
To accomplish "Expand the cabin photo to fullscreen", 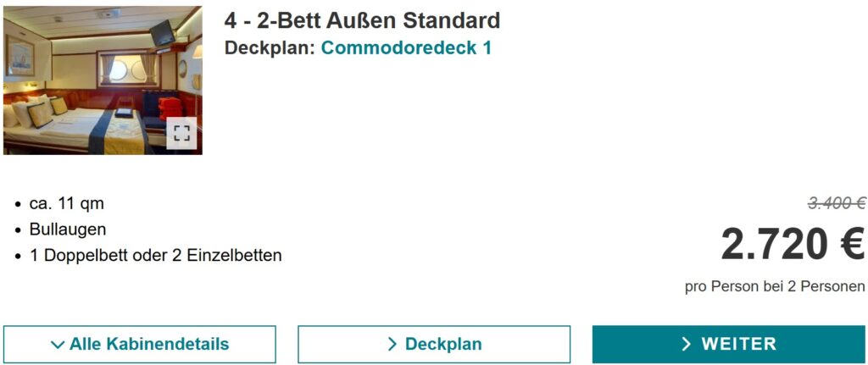I will coord(181,133).
